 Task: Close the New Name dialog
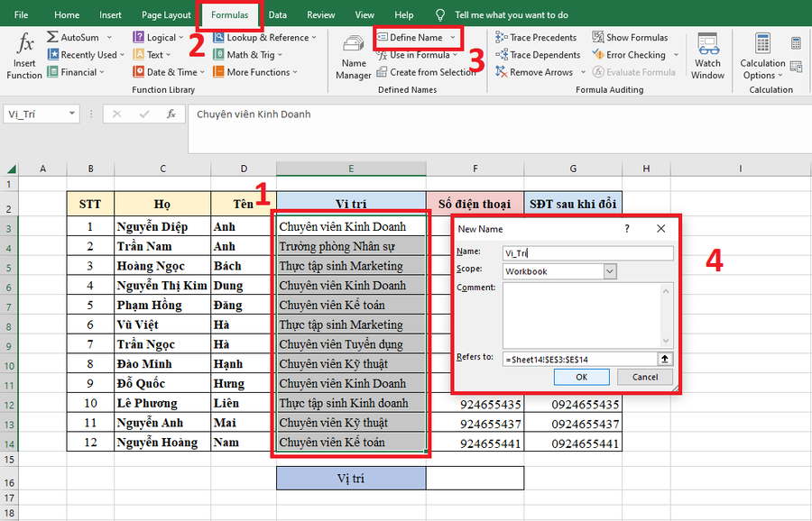coord(660,228)
